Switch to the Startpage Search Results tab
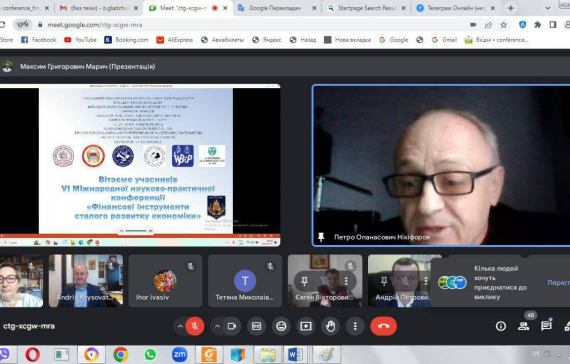570x364 pixels. pos(366,8)
